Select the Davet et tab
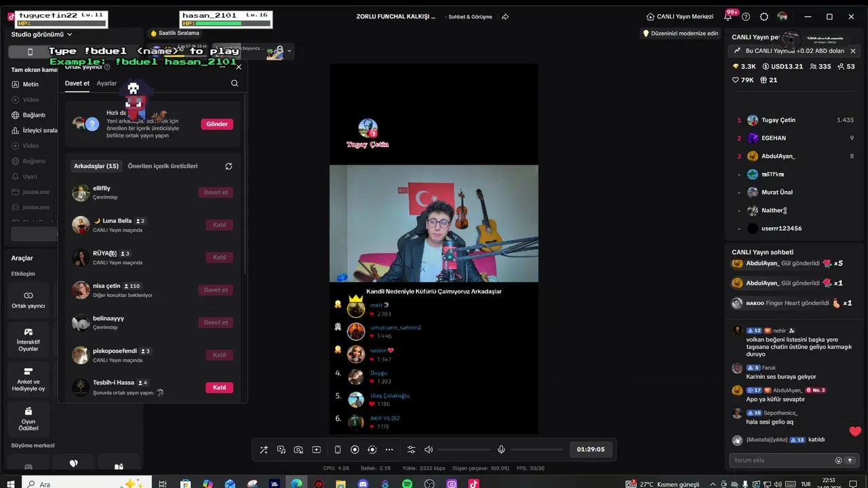This screenshot has width=868, height=488. click(x=77, y=83)
